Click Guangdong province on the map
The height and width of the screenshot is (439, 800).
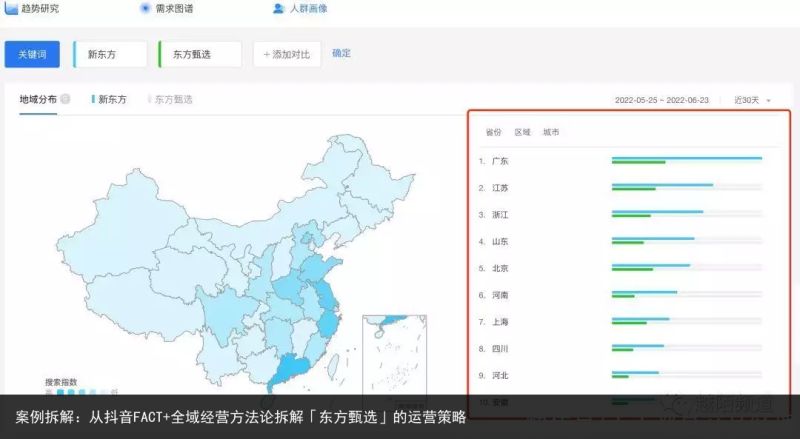coord(289,369)
